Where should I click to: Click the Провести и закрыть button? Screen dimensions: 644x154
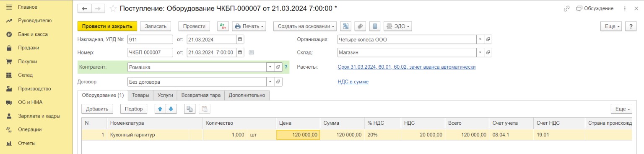107,26
